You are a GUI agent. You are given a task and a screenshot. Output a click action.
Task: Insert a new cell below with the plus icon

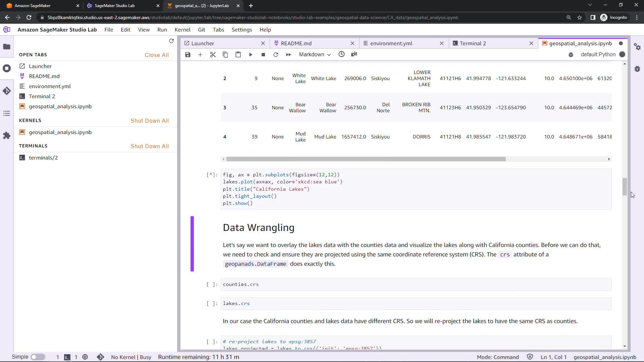200,55
